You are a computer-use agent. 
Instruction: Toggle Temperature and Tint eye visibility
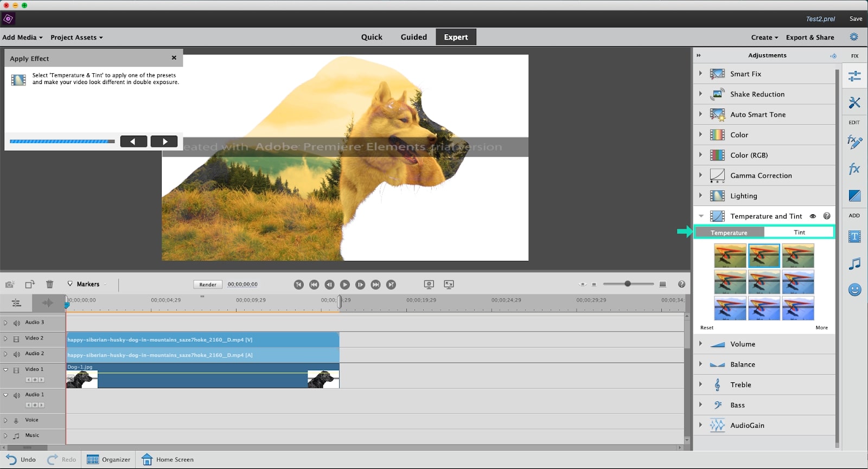(813, 216)
